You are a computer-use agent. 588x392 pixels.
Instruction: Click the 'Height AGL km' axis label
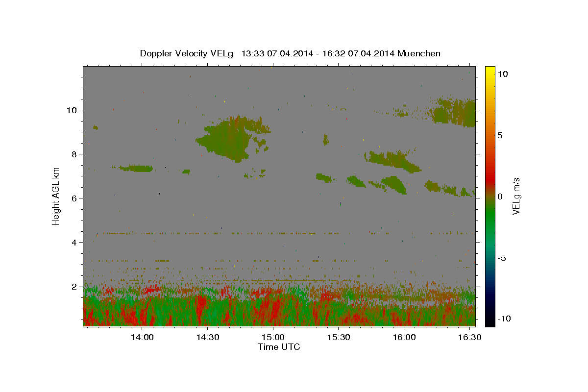[56, 196]
